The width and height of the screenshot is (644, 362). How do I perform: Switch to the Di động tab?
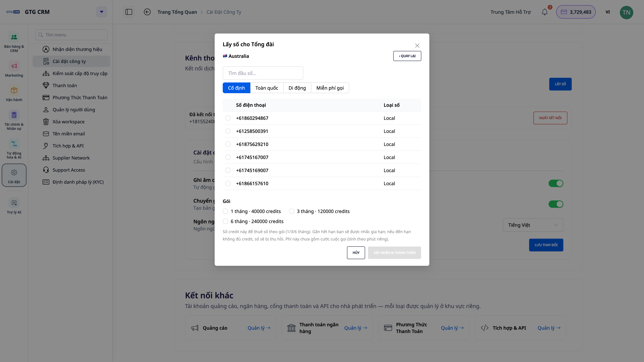click(297, 88)
